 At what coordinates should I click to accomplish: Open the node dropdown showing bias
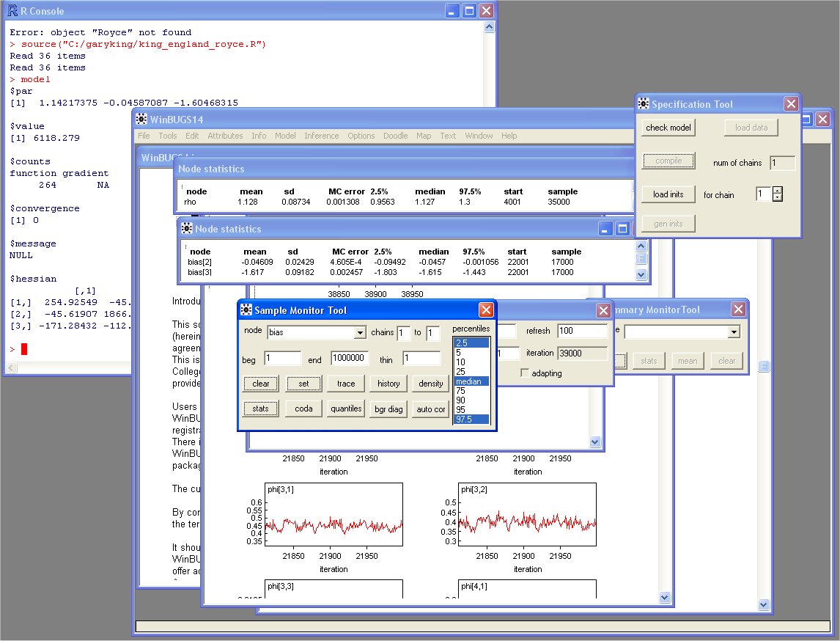pos(359,333)
